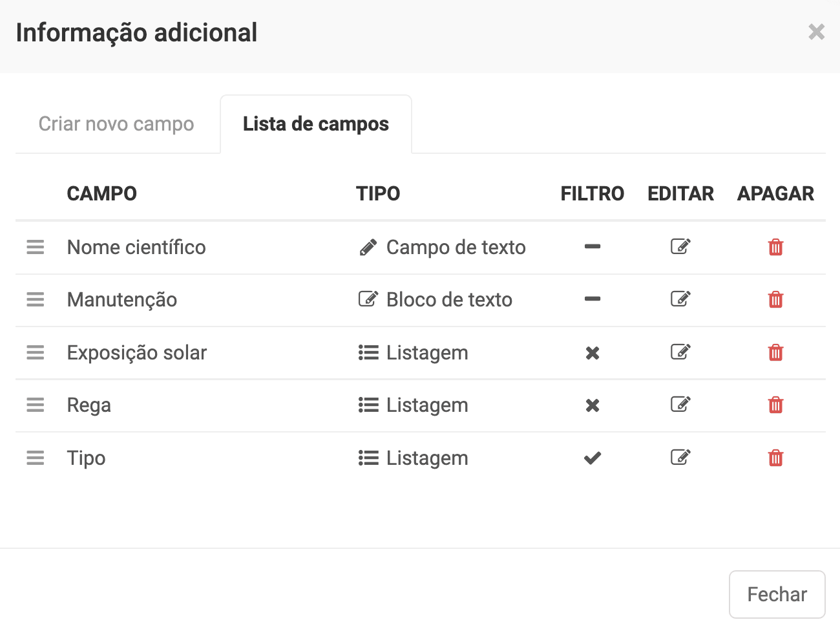Enable filter for Rega field
The height and width of the screenshot is (631, 840).
point(593,405)
